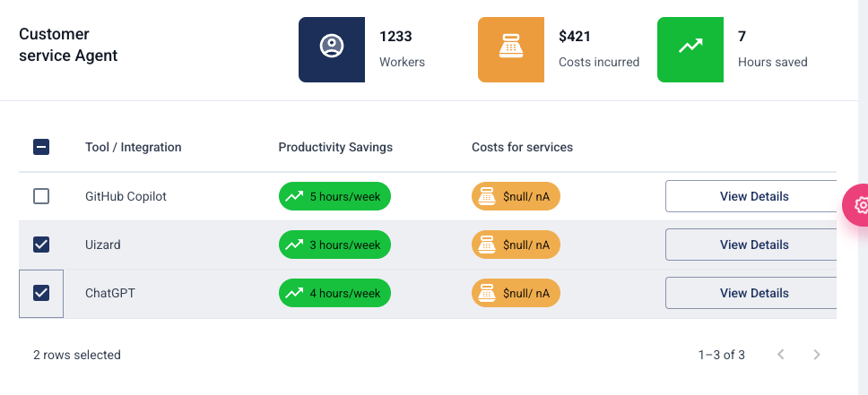Go to the next page chevron

[816, 355]
